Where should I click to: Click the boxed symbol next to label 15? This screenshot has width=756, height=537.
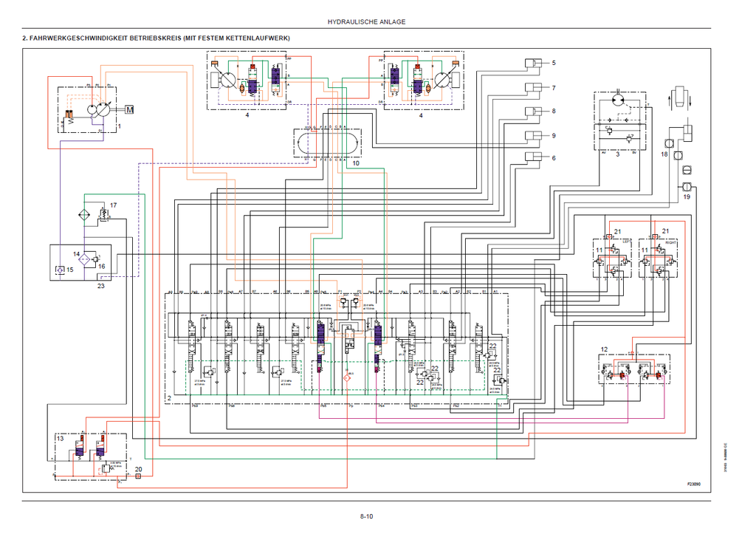coord(60,270)
